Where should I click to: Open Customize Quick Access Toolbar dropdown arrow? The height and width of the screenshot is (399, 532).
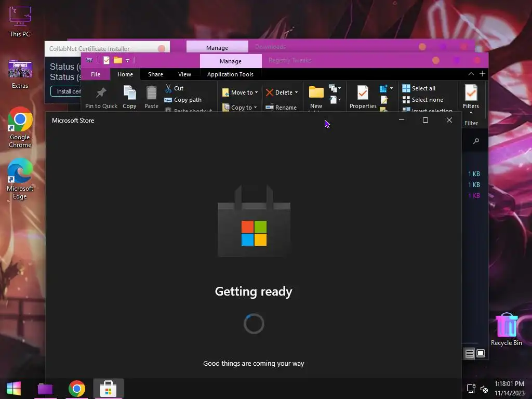click(x=128, y=61)
